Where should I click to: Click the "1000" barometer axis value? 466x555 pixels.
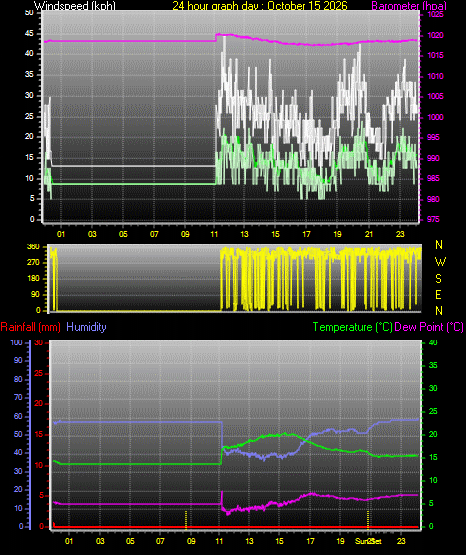pos(436,117)
